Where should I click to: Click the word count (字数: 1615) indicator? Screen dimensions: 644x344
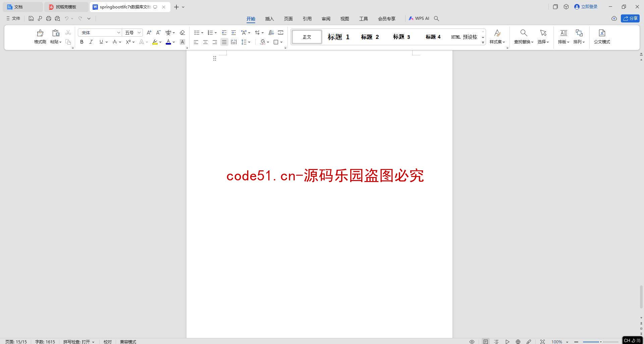[45, 342]
